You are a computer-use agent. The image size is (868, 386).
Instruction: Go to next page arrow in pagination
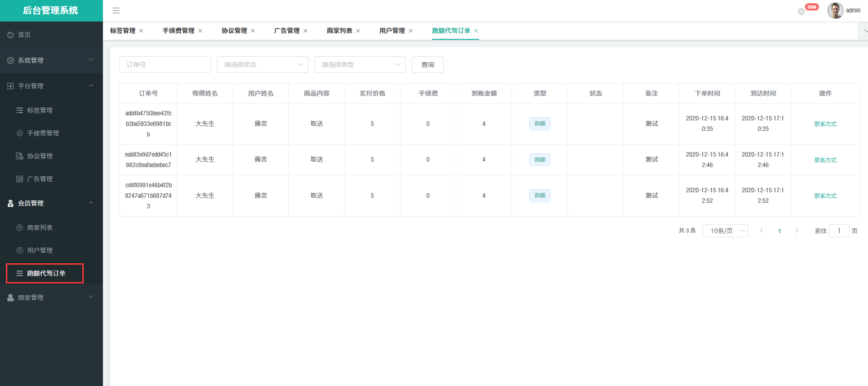pyautogui.click(x=797, y=231)
